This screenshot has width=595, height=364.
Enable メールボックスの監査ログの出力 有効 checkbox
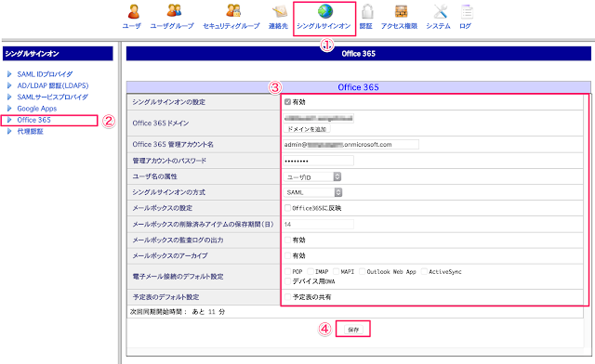(x=287, y=240)
